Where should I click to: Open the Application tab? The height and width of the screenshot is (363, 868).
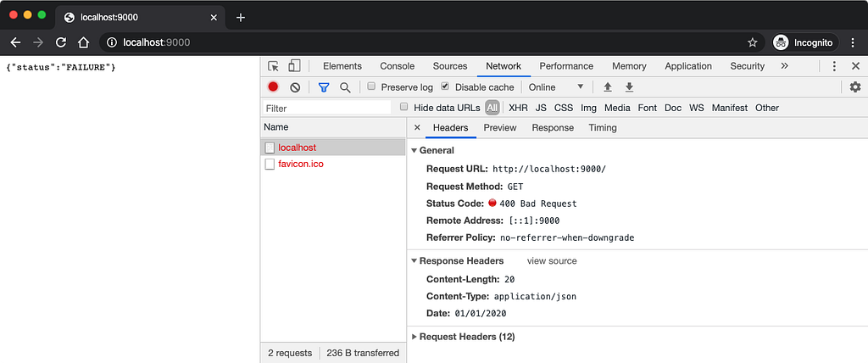[688, 66]
